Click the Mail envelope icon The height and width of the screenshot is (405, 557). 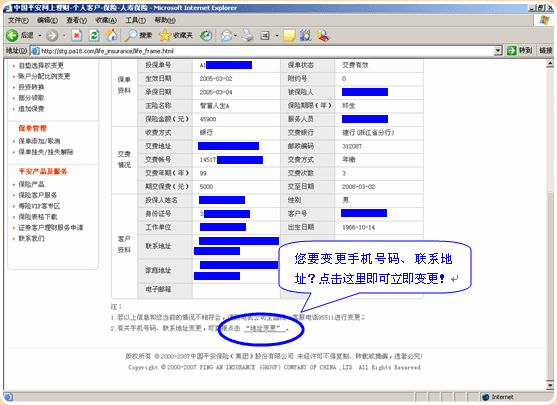pos(226,35)
